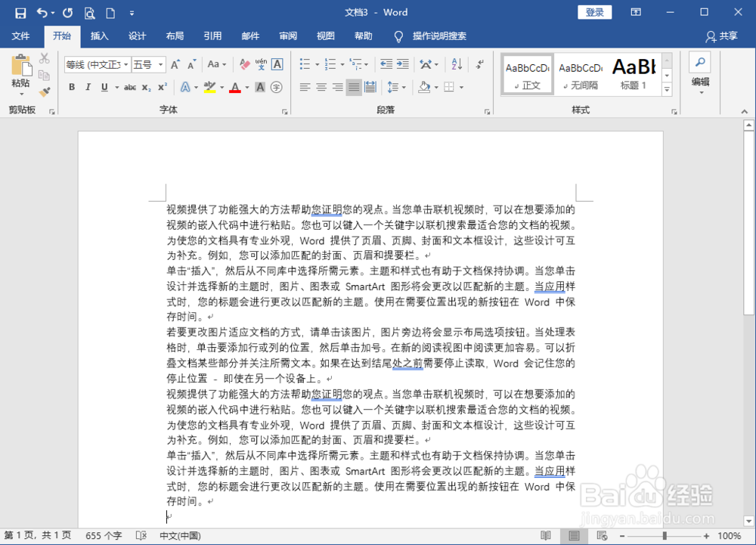Open the font size dropdown
This screenshot has width=756, height=545.
160,64
